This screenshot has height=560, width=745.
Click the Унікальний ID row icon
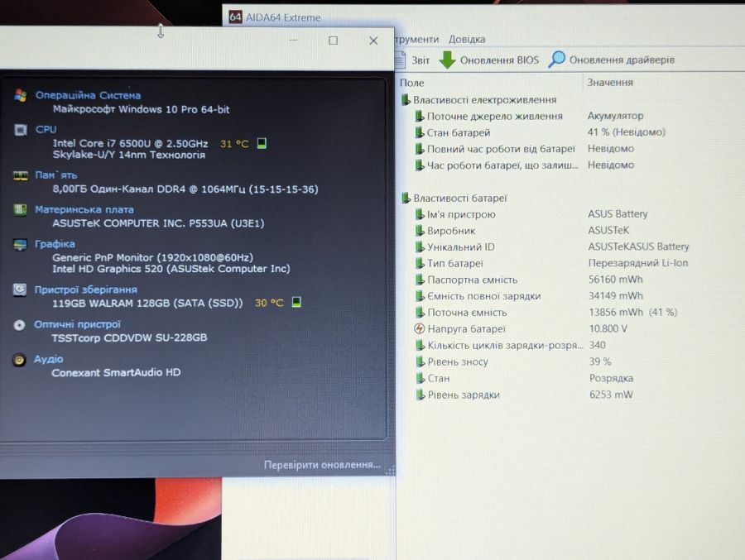420,247
